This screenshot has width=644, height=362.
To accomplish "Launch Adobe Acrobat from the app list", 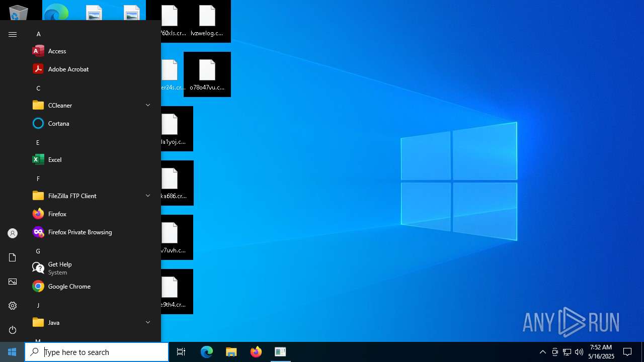I will point(93,69).
